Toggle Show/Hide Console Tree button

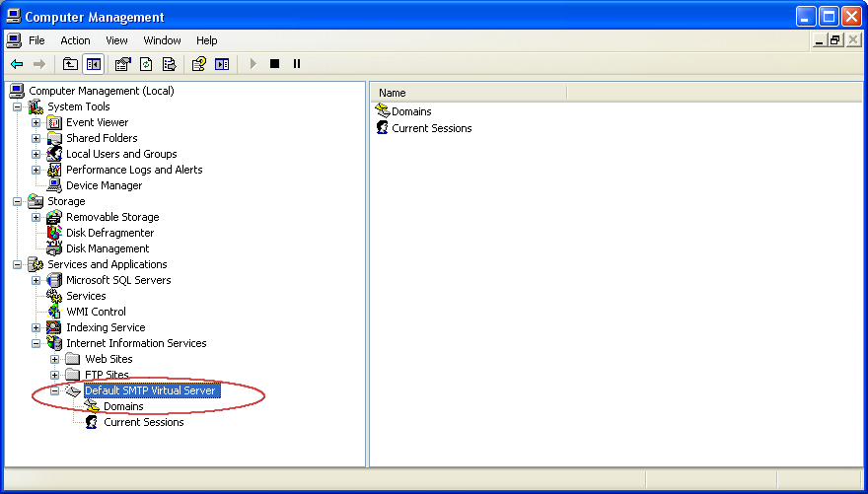93,64
